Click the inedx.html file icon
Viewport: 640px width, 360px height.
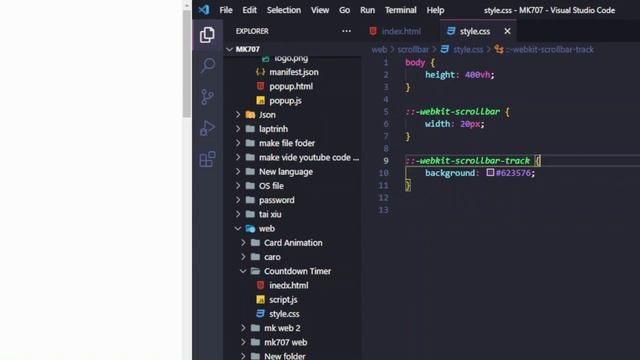[x=260, y=285]
